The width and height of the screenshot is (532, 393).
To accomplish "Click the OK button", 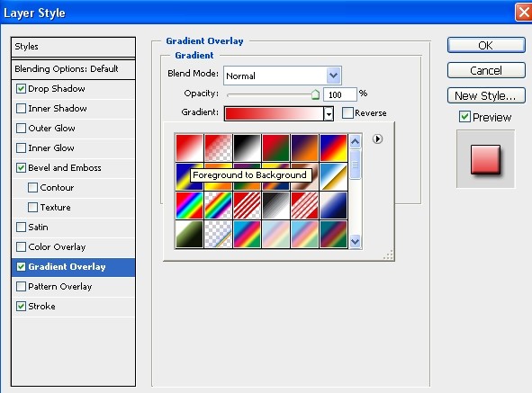I will click(x=486, y=45).
